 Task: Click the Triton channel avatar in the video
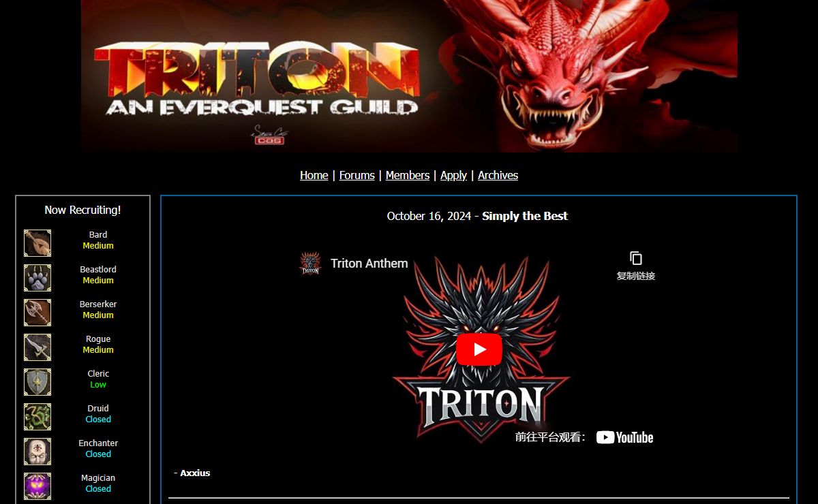[310, 264]
